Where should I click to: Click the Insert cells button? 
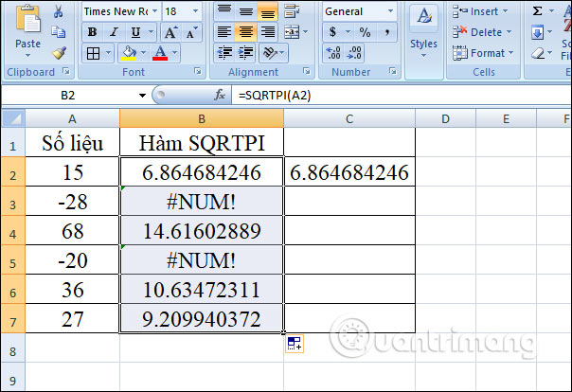(x=480, y=11)
